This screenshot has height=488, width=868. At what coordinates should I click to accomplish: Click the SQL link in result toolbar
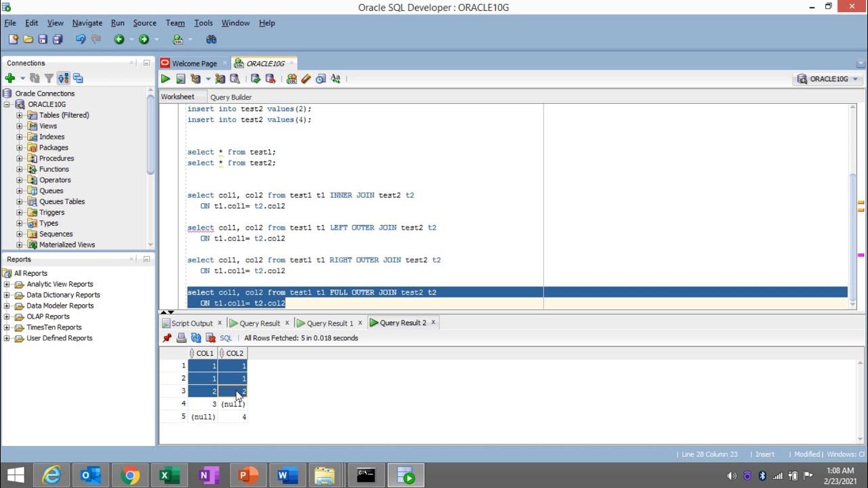226,338
